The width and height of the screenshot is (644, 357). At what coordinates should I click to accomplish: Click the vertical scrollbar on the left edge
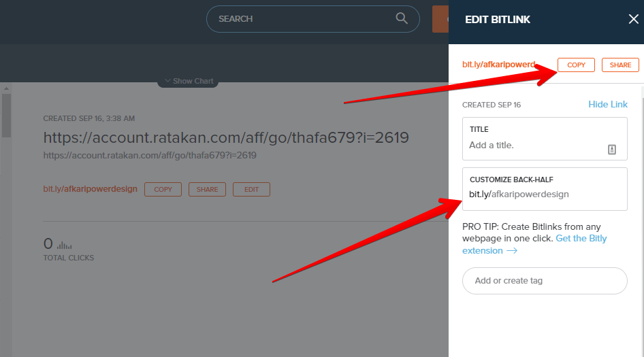click(6, 116)
